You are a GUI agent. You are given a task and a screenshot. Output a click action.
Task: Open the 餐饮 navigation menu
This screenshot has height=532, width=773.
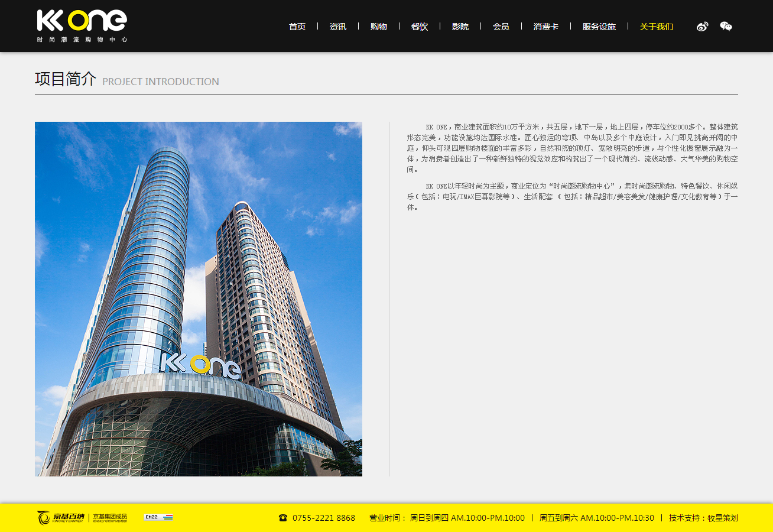(x=420, y=26)
